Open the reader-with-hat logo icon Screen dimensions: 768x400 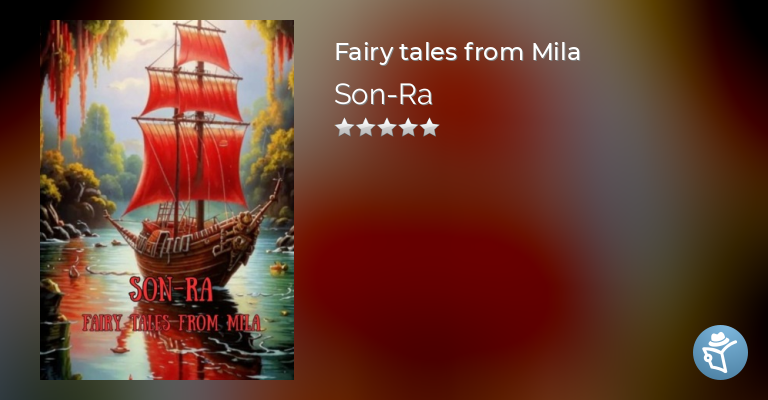click(720, 353)
